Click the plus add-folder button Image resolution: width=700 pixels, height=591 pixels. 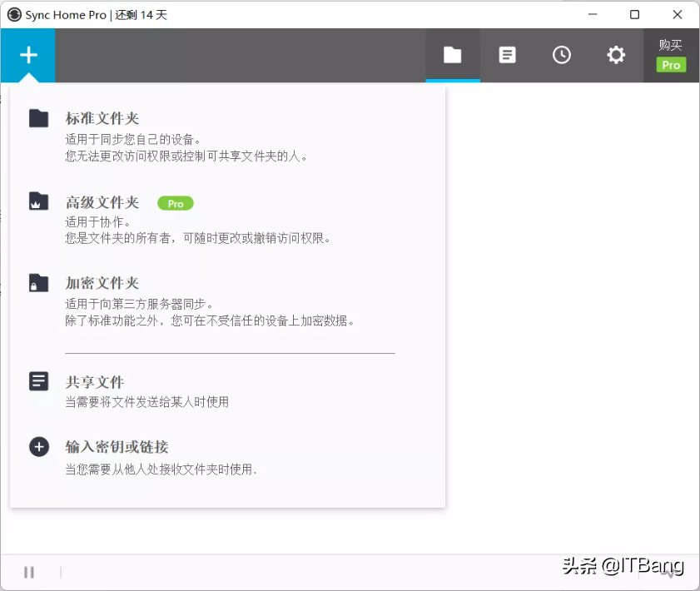[28, 55]
